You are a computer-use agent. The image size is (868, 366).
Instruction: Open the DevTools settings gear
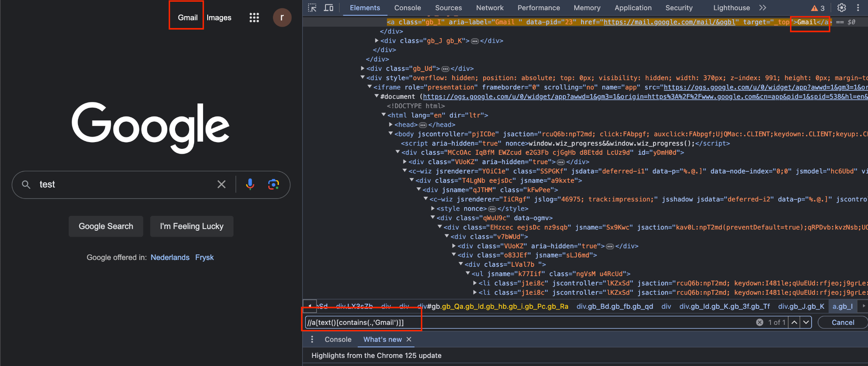[842, 8]
